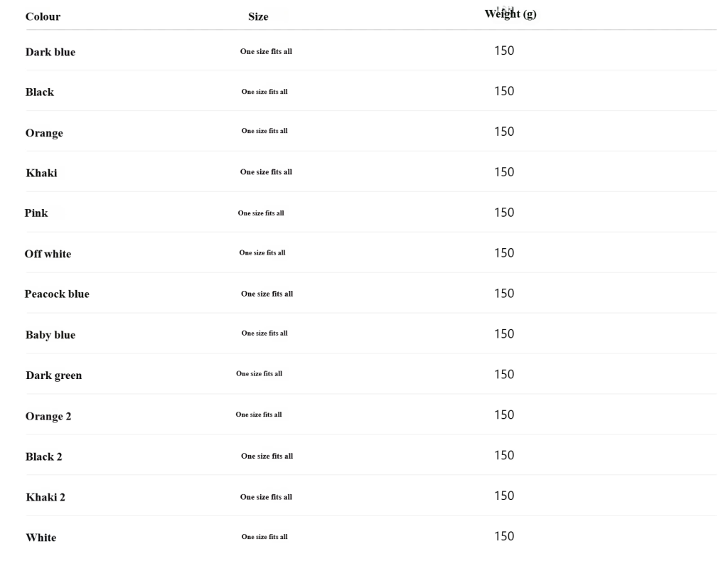Select the Khaki colour label
This screenshot has height=571, width=728.
click(x=41, y=173)
